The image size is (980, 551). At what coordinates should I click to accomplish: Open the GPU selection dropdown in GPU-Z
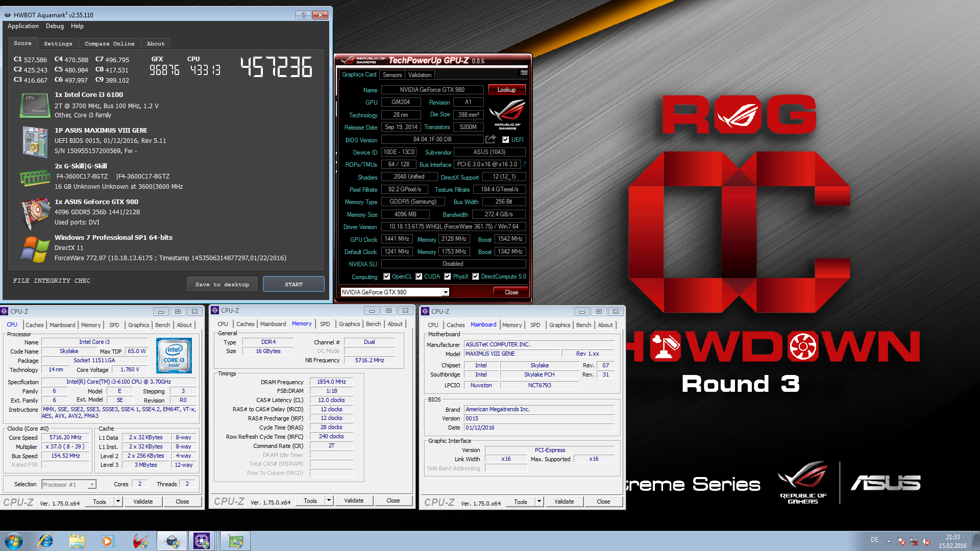click(x=445, y=292)
